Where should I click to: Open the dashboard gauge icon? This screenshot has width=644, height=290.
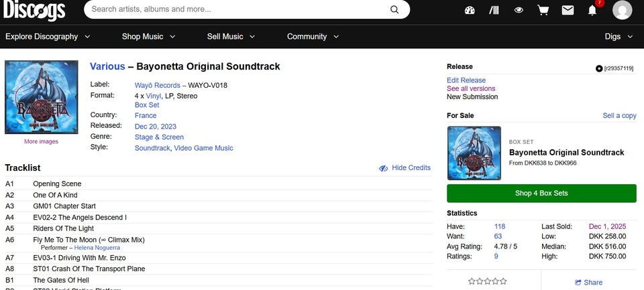pyautogui.click(x=470, y=10)
